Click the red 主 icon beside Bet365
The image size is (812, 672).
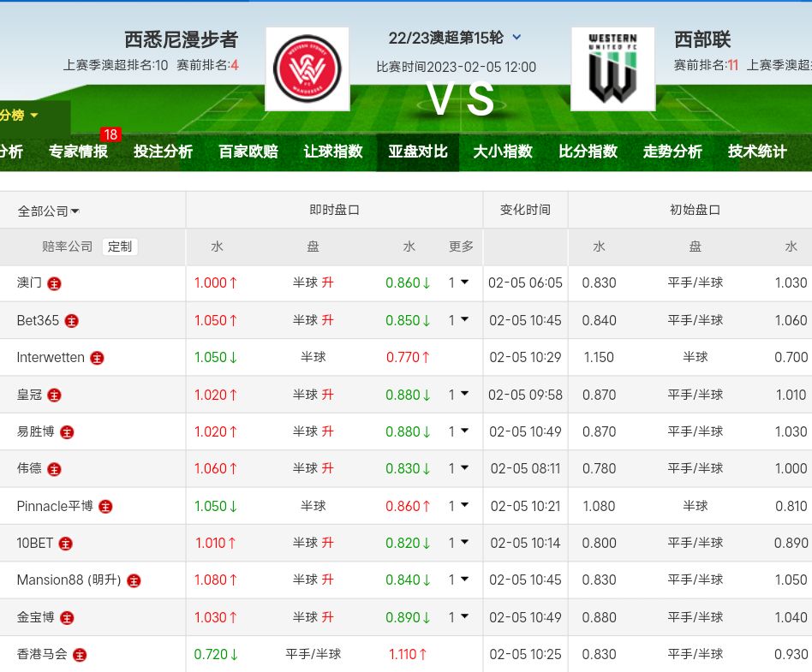point(72,321)
